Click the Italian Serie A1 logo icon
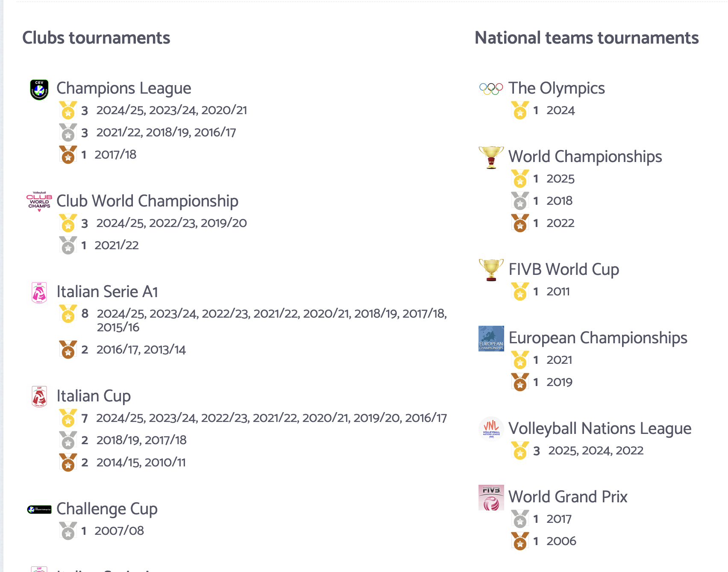The height and width of the screenshot is (572, 728). pyautogui.click(x=39, y=293)
